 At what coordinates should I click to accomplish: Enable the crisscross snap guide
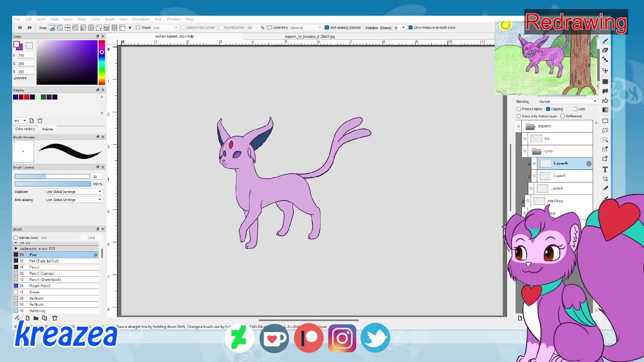[x=67, y=28]
